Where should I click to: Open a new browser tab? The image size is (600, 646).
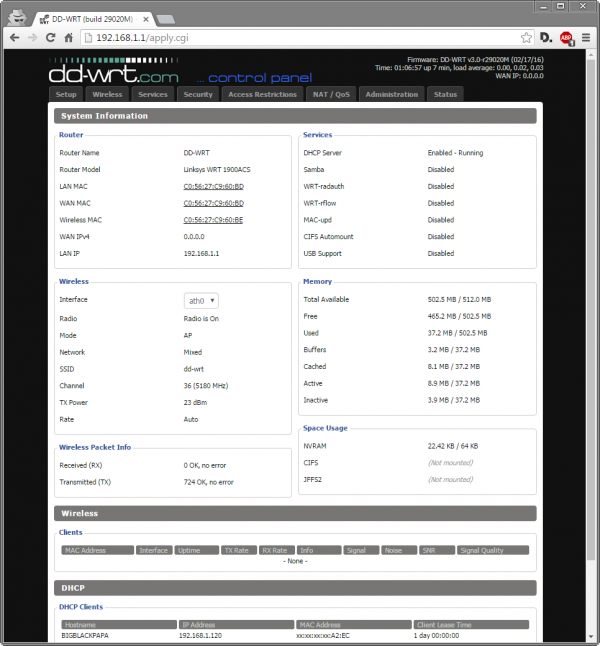[x=166, y=18]
